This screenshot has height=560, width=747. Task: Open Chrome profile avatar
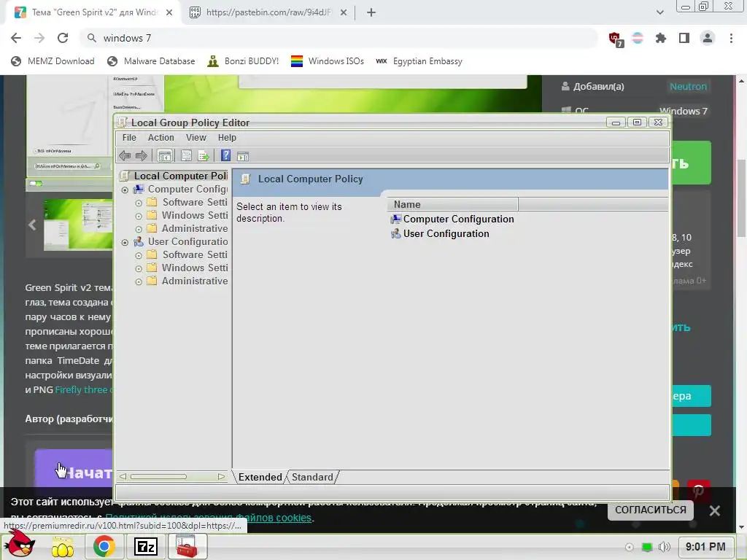708,38
